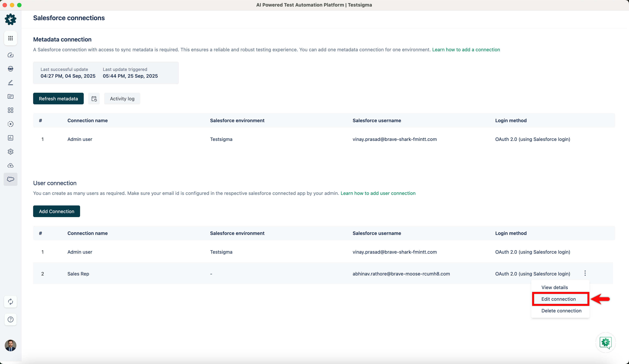
Task: Select the elements grid icon in the sidebar
Action: [11, 110]
